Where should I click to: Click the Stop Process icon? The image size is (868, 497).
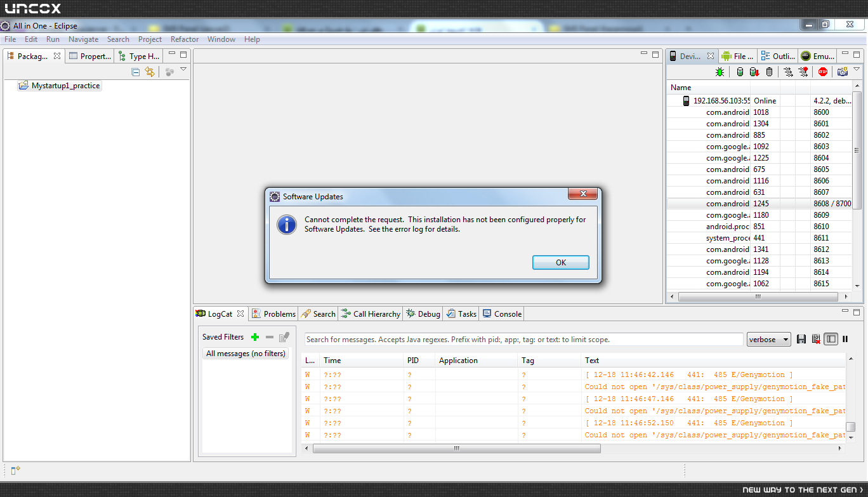click(823, 72)
